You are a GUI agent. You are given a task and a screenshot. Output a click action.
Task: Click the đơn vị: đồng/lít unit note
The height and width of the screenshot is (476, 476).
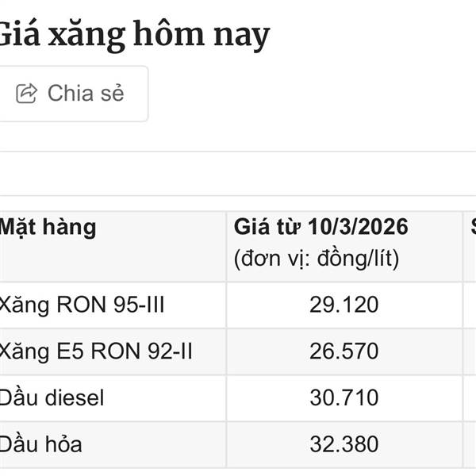pyautogui.click(x=316, y=259)
